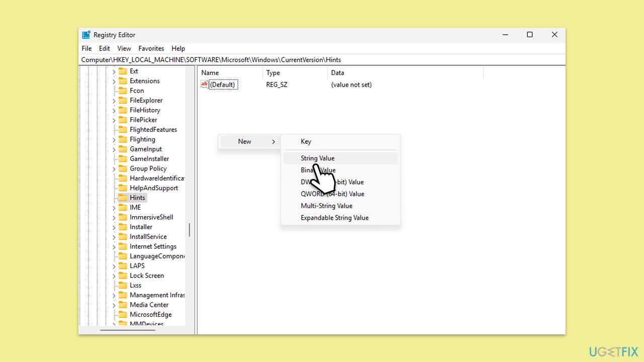This screenshot has width=644, height=362.
Task: Click the FilePicker folder icon
Action: pyautogui.click(x=123, y=120)
